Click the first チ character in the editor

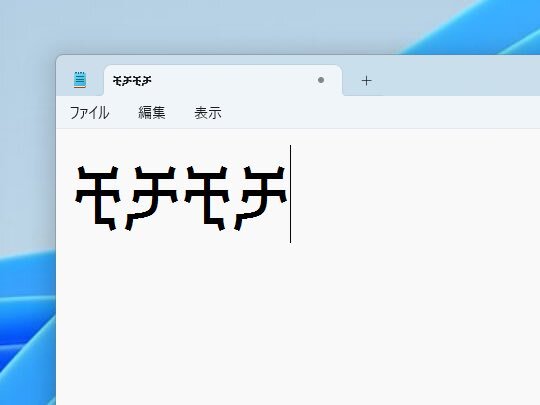click(x=151, y=198)
